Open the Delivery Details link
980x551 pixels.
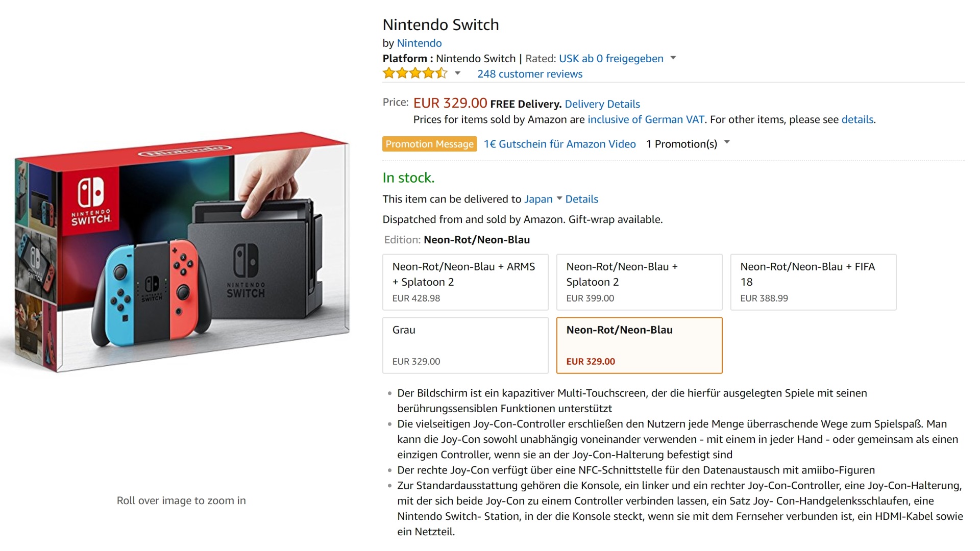(602, 104)
